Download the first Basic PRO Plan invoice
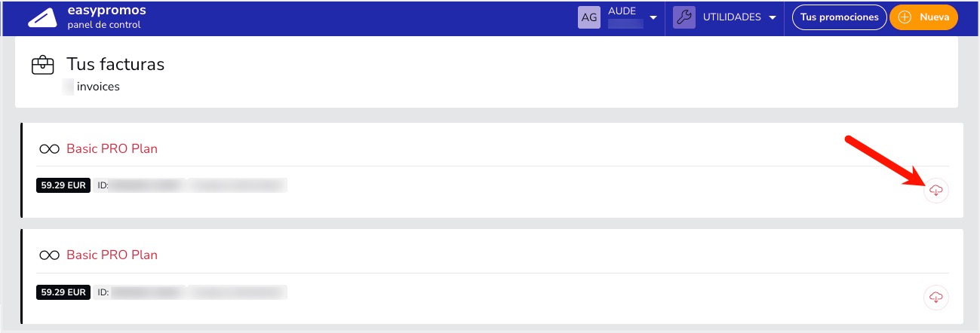 [x=936, y=191]
